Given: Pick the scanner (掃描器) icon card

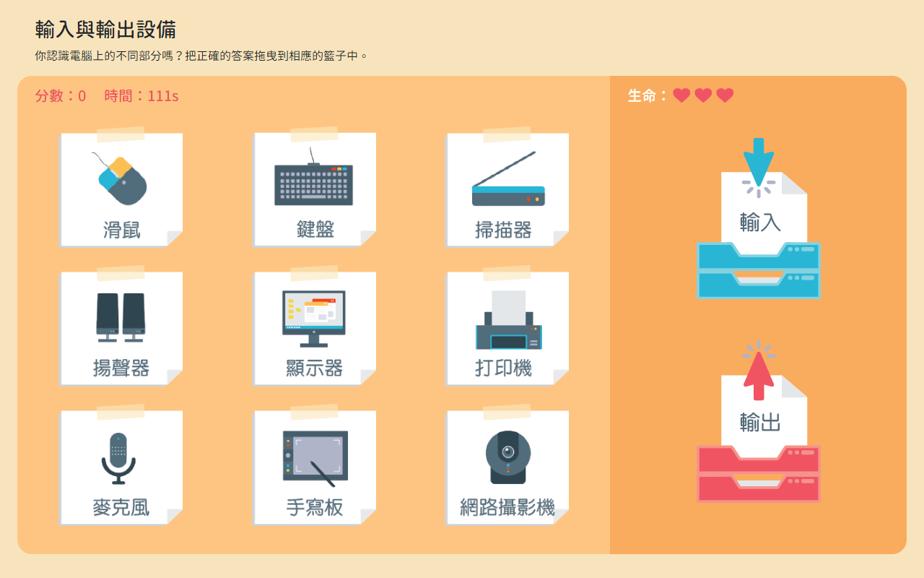Looking at the screenshot, I should [x=507, y=191].
